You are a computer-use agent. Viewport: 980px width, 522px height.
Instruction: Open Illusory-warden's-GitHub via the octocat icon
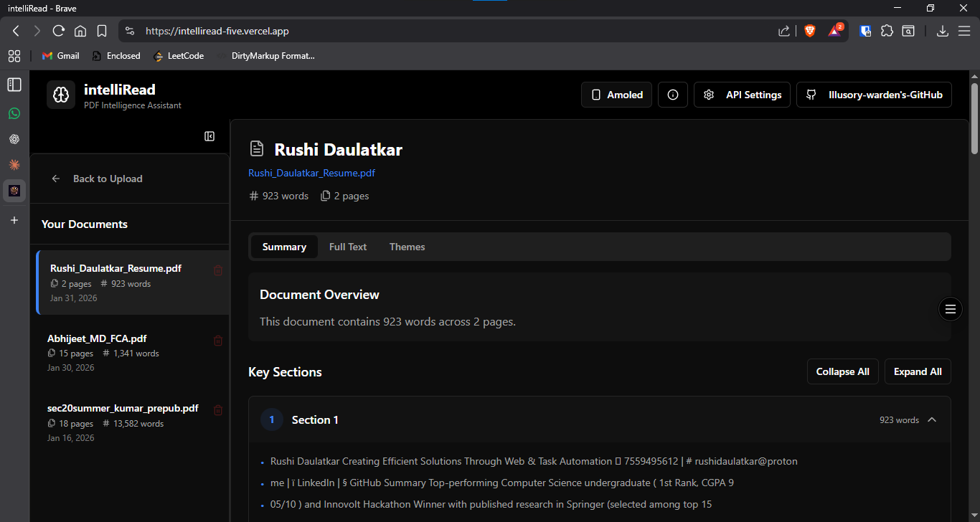[874, 94]
